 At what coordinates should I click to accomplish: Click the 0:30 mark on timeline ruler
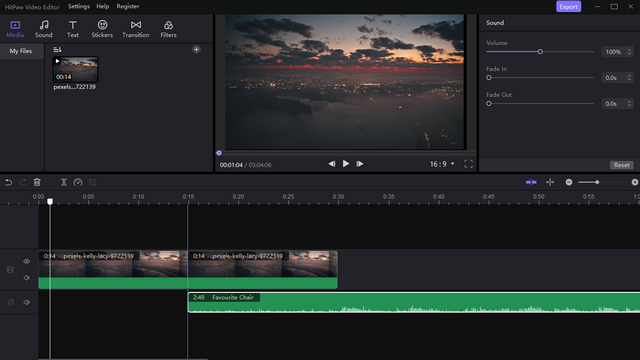pyautogui.click(x=338, y=197)
